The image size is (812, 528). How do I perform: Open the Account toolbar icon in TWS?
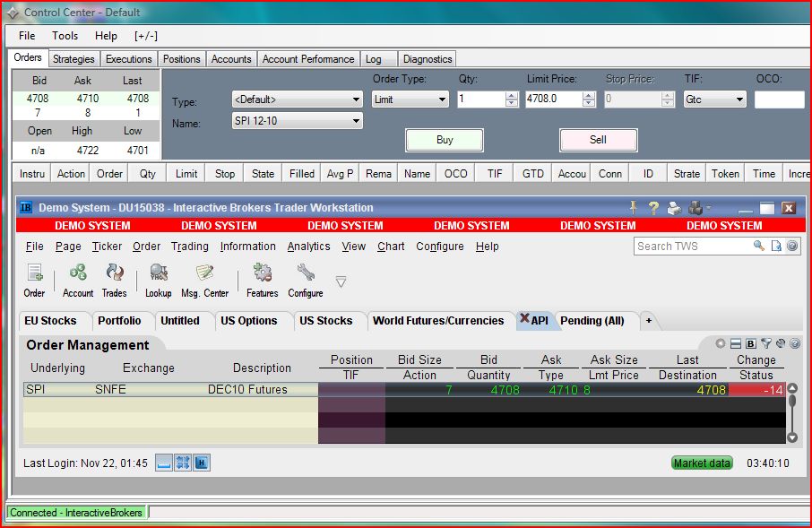[78, 280]
